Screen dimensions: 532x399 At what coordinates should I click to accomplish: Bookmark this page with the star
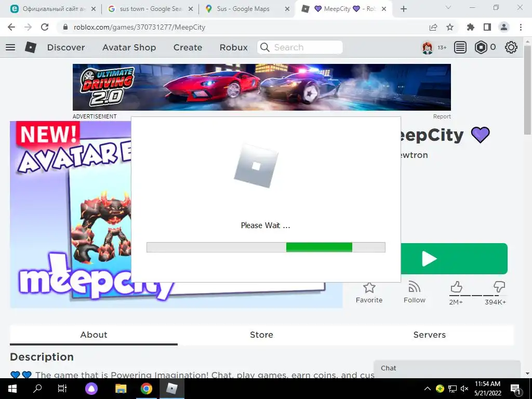[450, 27]
